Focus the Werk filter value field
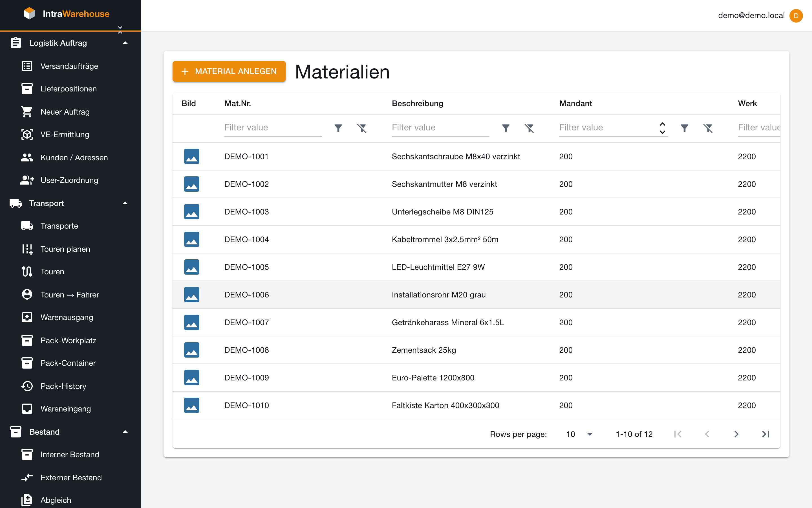This screenshot has width=812, height=508. click(x=759, y=127)
